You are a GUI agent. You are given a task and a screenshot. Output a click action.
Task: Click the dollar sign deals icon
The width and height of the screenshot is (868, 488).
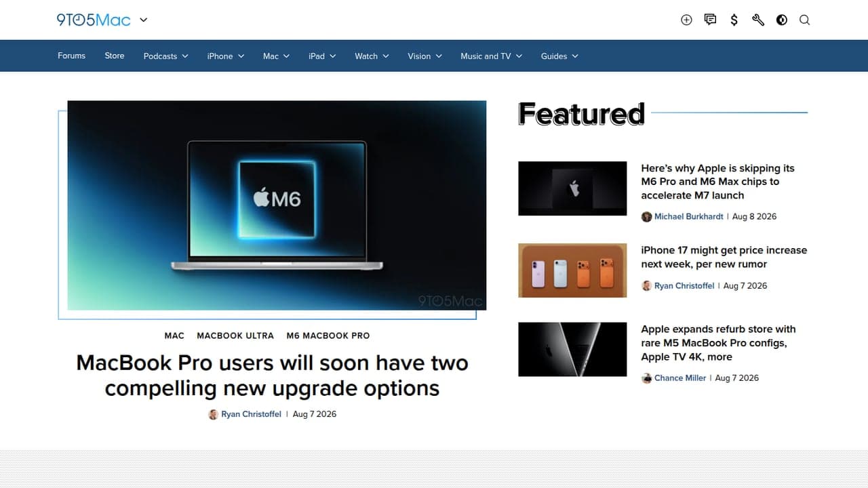pyautogui.click(x=734, y=20)
